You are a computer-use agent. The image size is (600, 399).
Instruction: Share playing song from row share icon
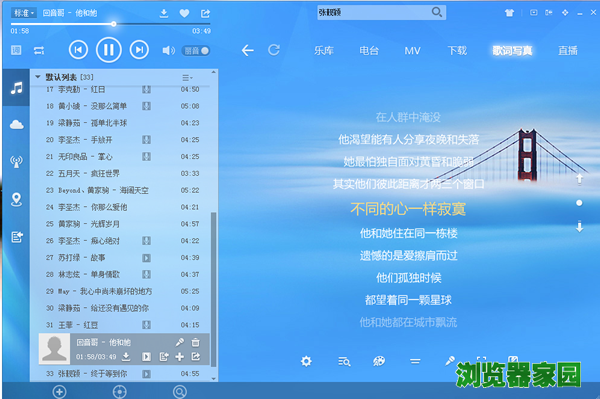196,357
